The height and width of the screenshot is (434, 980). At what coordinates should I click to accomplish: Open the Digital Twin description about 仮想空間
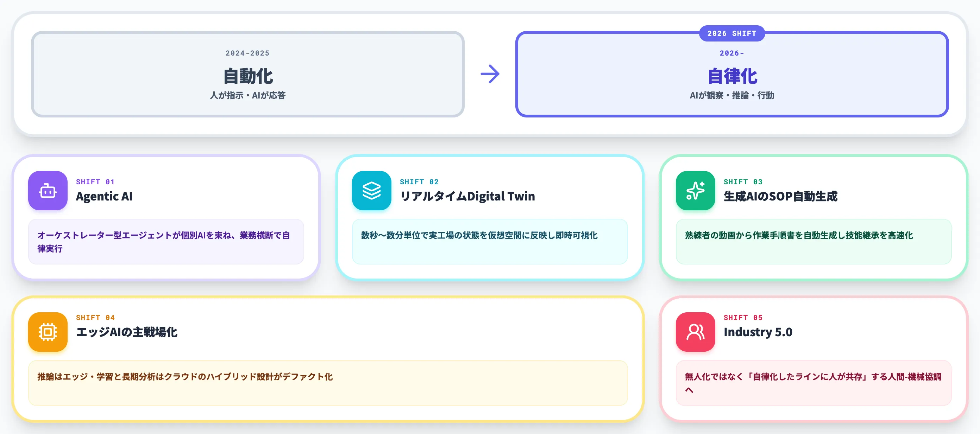(x=490, y=242)
